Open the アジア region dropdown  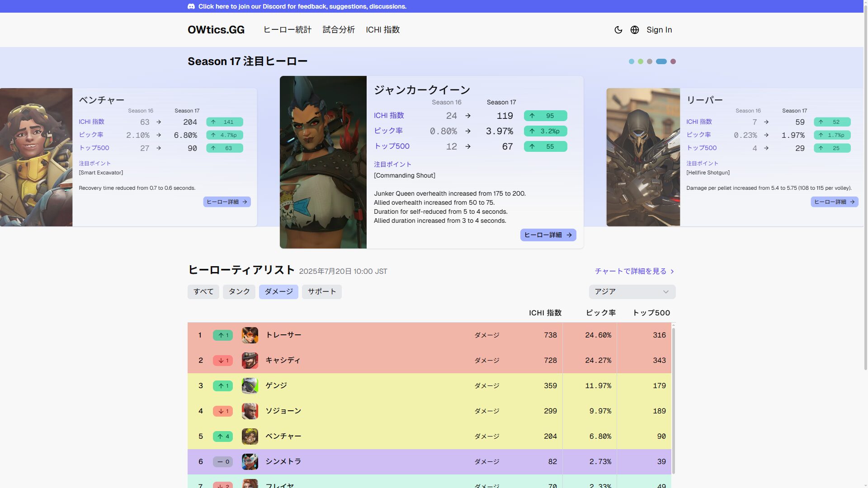tap(632, 292)
